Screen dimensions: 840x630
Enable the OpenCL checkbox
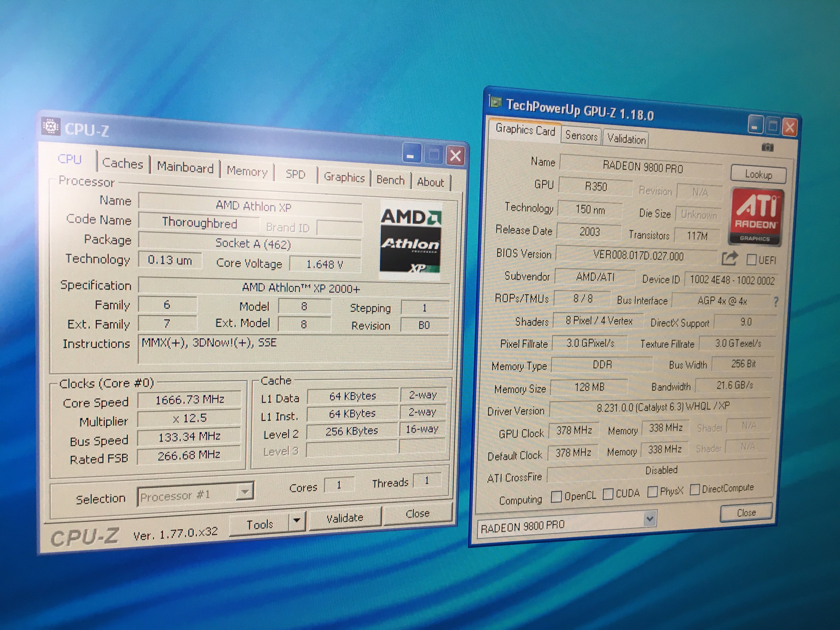point(556,496)
